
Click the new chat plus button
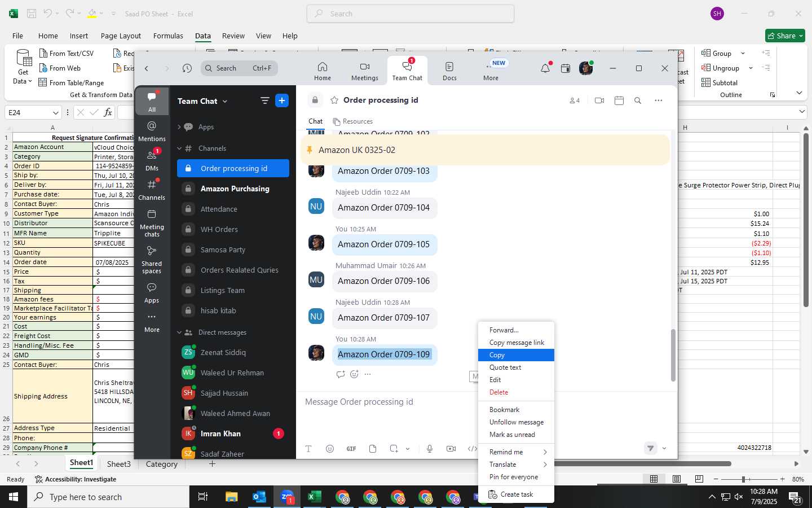pyautogui.click(x=282, y=100)
